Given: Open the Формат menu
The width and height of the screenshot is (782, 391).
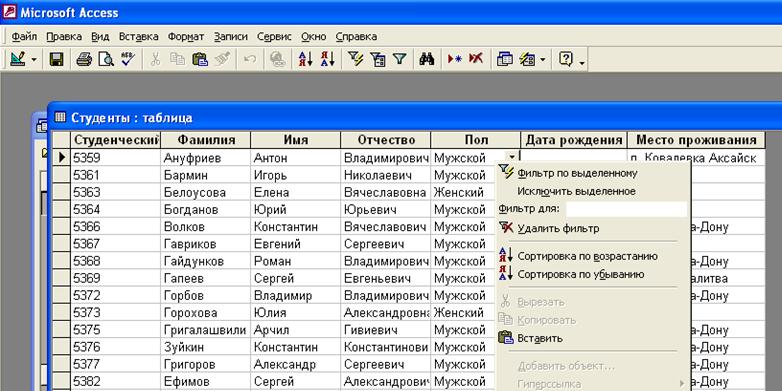Looking at the screenshot, I should (186, 36).
